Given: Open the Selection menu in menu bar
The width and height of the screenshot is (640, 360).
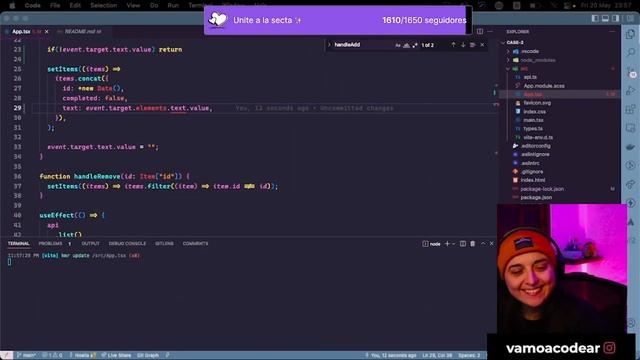Looking at the screenshot, I should [103, 5].
